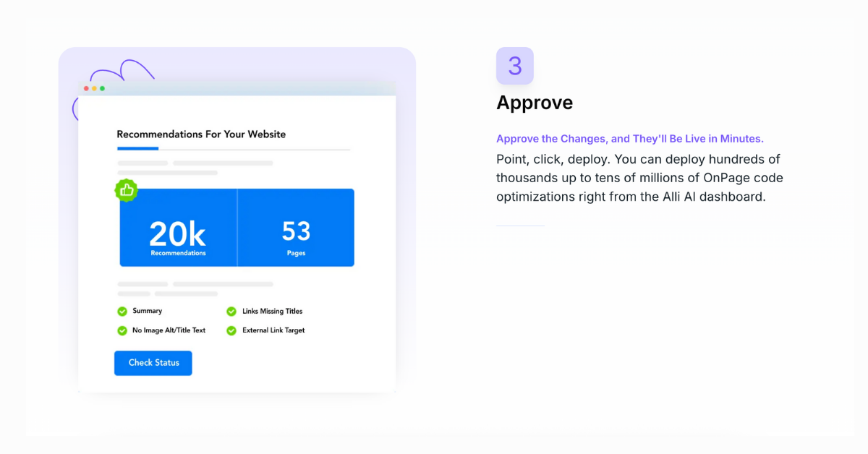This screenshot has height=454, width=868.
Task: Click the Recommendations For Your Website heading
Action: tap(201, 134)
